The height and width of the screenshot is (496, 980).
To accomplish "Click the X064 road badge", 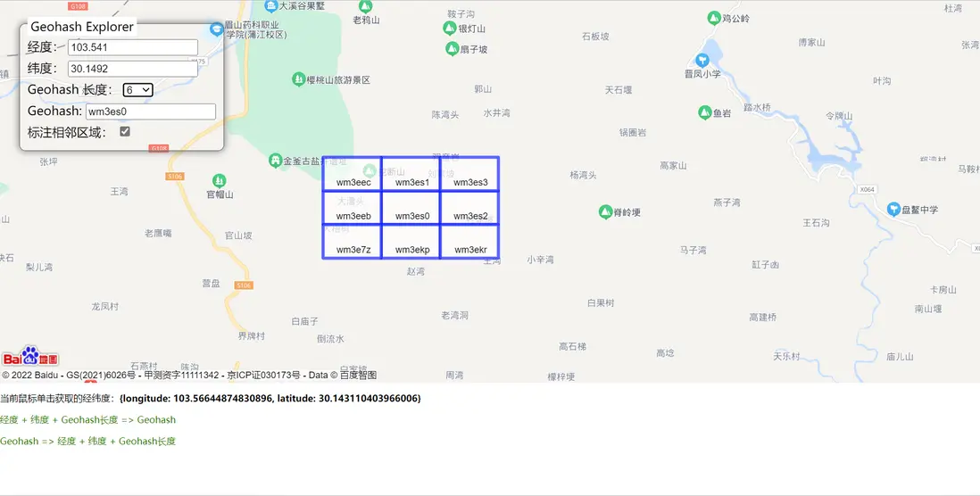I will click(867, 189).
